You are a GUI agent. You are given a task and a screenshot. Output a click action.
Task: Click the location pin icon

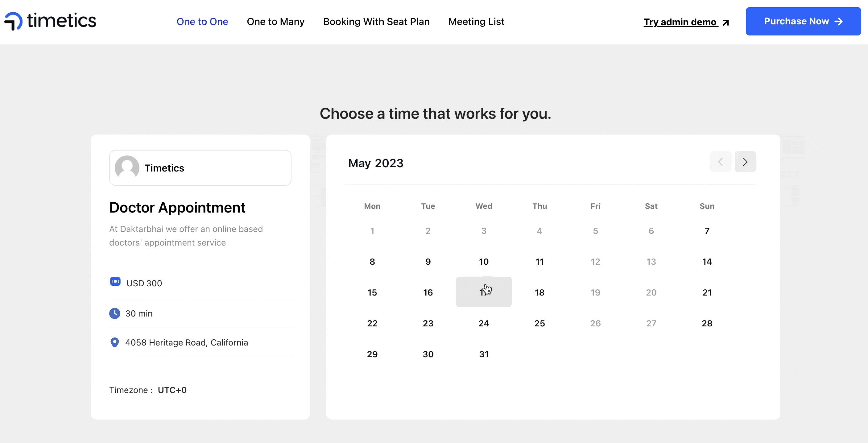[115, 342]
